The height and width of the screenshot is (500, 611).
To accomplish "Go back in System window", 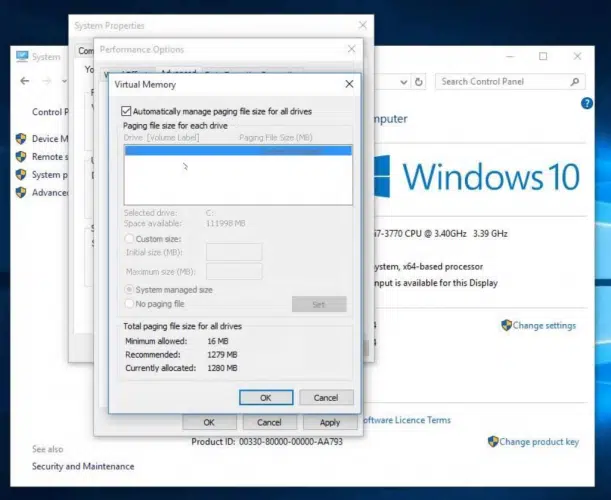I will pyautogui.click(x=25, y=81).
